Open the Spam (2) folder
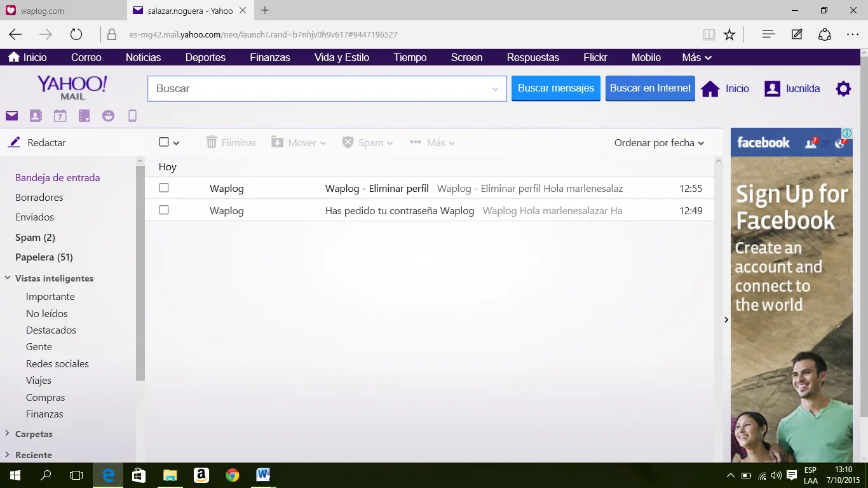This screenshot has width=868, height=488. coord(35,237)
